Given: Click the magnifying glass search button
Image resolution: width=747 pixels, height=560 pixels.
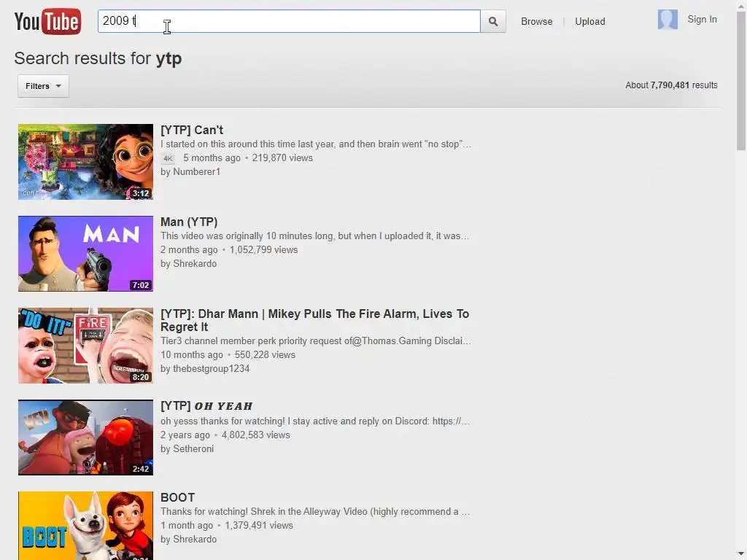Looking at the screenshot, I should tap(493, 21).
